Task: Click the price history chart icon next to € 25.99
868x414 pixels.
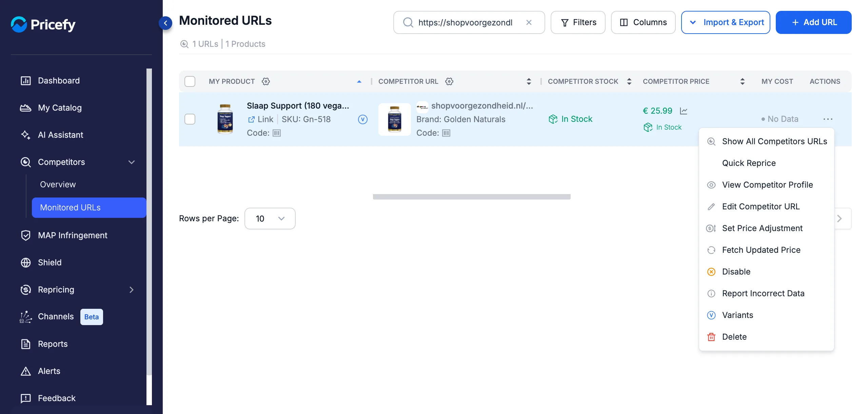Action: tap(684, 111)
